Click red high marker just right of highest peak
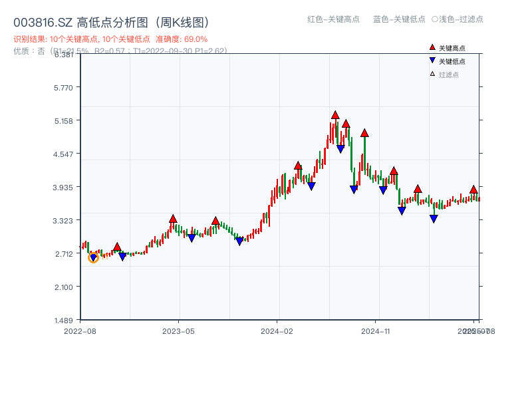 [x=346, y=124]
